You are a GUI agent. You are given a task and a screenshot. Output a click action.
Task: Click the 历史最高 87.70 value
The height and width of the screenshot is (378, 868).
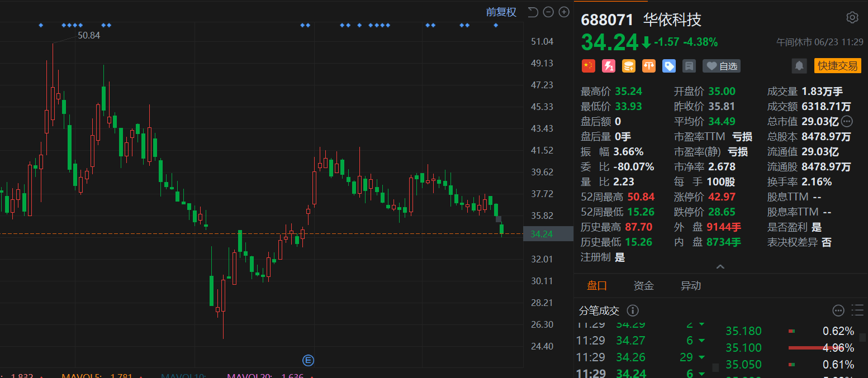click(639, 227)
